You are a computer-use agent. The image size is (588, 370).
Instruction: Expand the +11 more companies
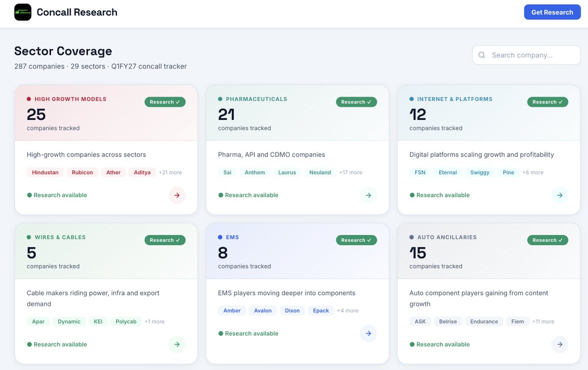pyautogui.click(x=543, y=322)
